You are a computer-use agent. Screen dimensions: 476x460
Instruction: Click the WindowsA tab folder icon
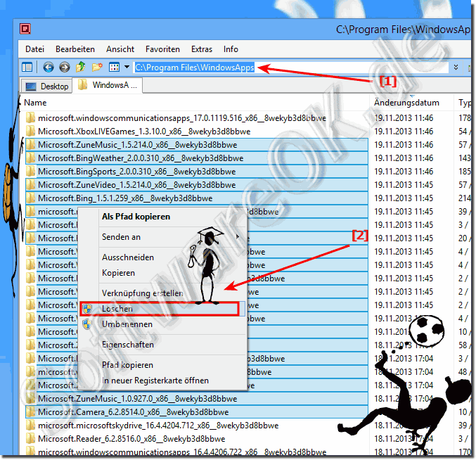point(82,84)
